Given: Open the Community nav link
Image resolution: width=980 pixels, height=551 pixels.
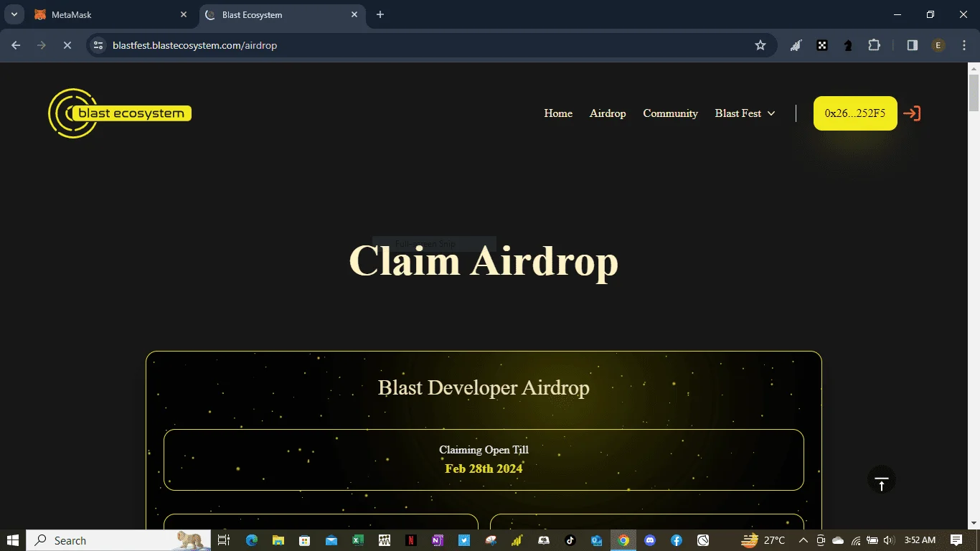Looking at the screenshot, I should (670, 113).
